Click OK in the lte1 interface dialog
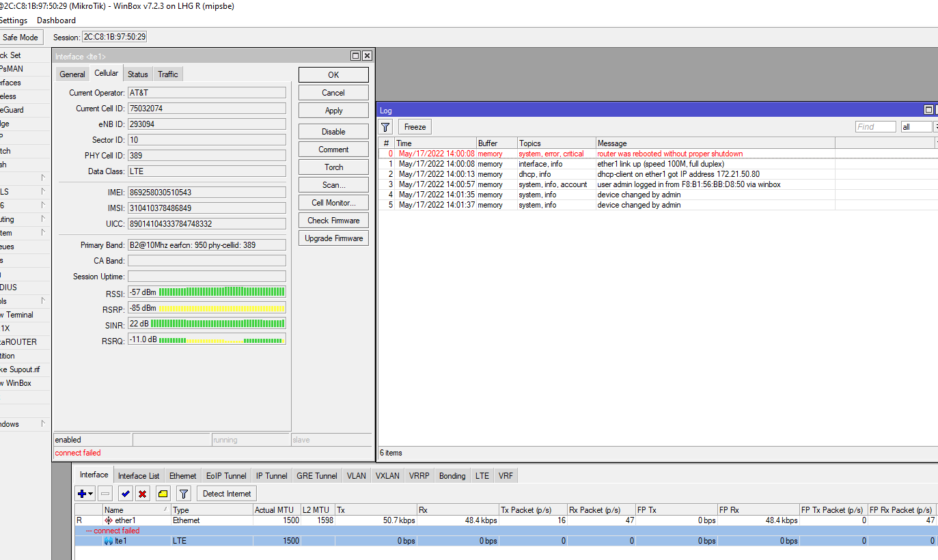Viewport: 938px width, 560px height. pyautogui.click(x=333, y=74)
